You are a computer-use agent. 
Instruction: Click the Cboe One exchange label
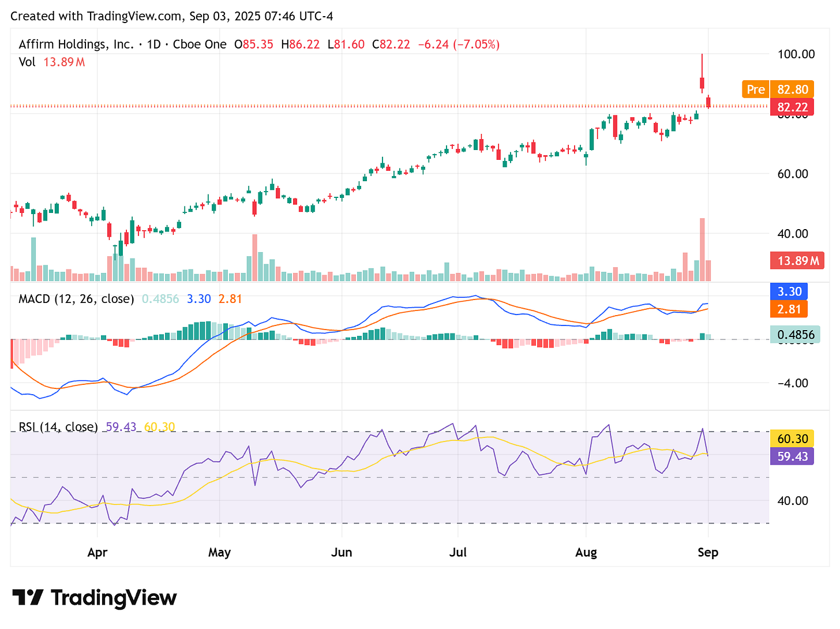200,44
